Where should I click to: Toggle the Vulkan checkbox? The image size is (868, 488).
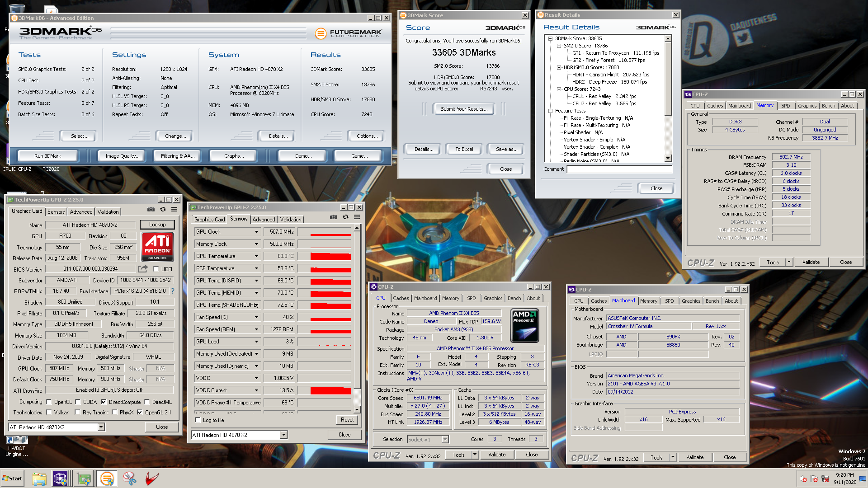tap(49, 412)
